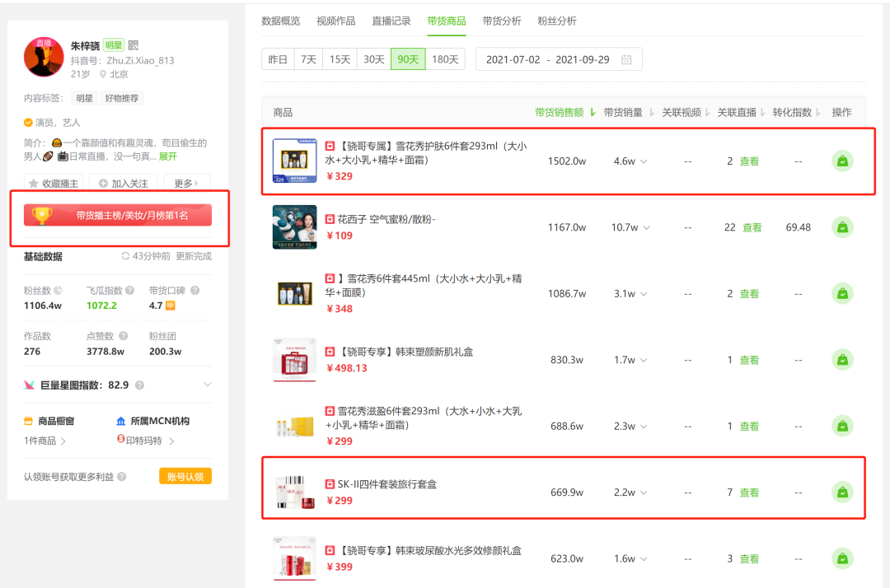The image size is (890, 588).
Task: Click the shopping bag icon for SK-II四件套装旅行套盒 row
Action: coord(842,492)
